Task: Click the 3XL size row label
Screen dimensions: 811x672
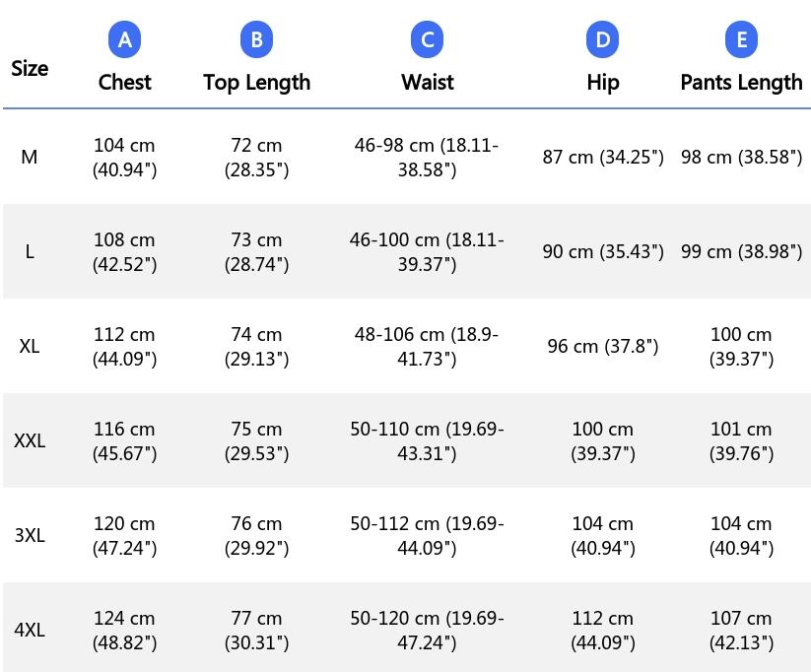Action: (30, 535)
